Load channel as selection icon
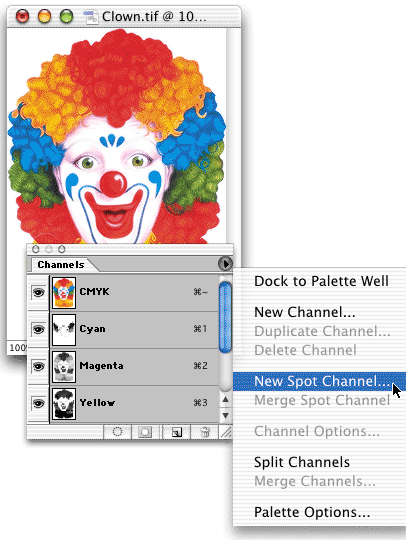The width and height of the screenshot is (406, 540). pos(117,432)
